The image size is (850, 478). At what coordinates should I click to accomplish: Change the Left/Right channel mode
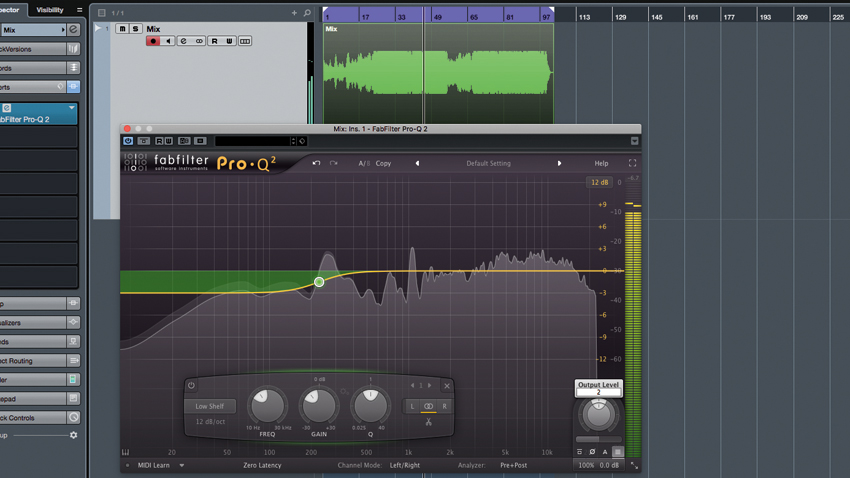click(x=405, y=465)
